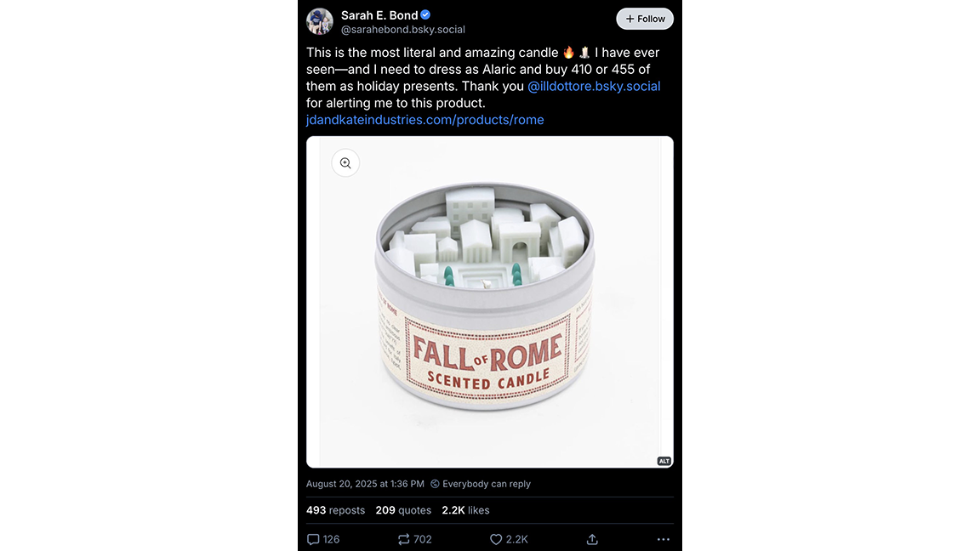The width and height of the screenshot is (980, 551).
Task: Open the three-dot more options icon
Action: tap(663, 539)
